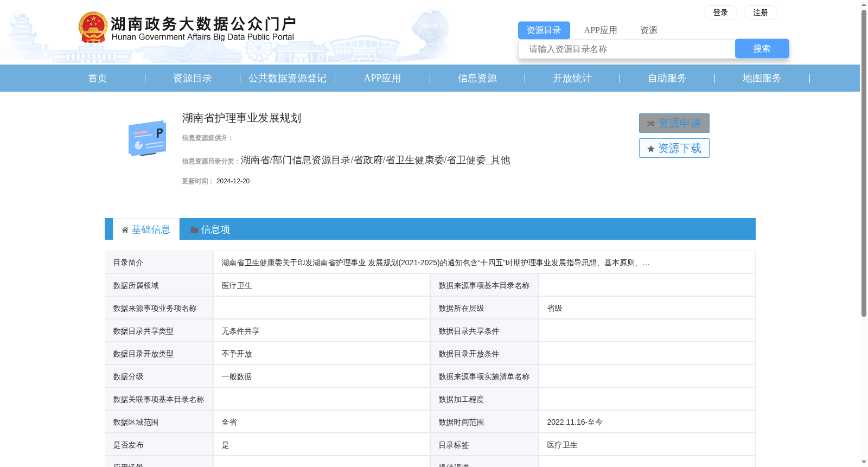Open 地图服务 navigation item
The height and width of the screenshot is (467, 868).
762,78
